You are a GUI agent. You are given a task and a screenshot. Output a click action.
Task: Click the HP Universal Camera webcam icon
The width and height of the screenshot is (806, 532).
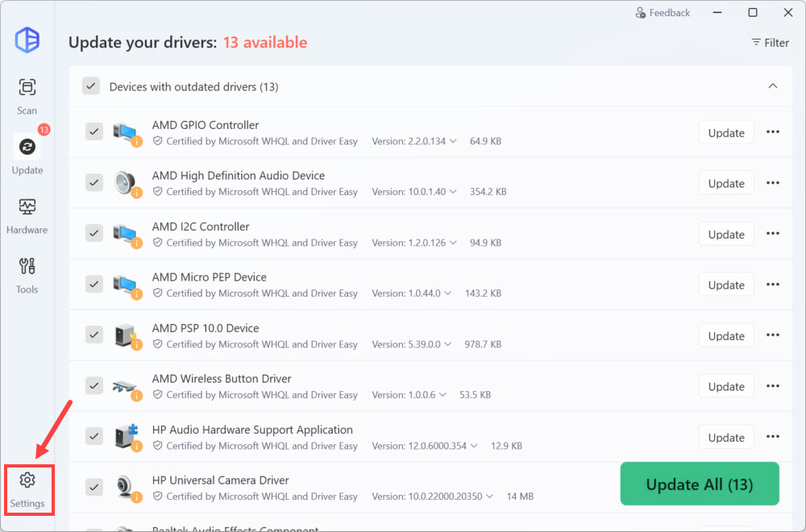tap(125, 488)
